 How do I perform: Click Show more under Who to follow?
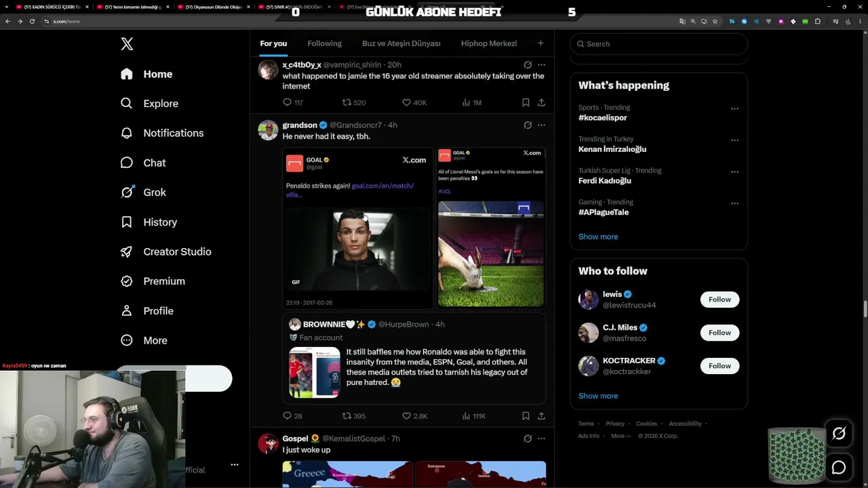(598, 396)
